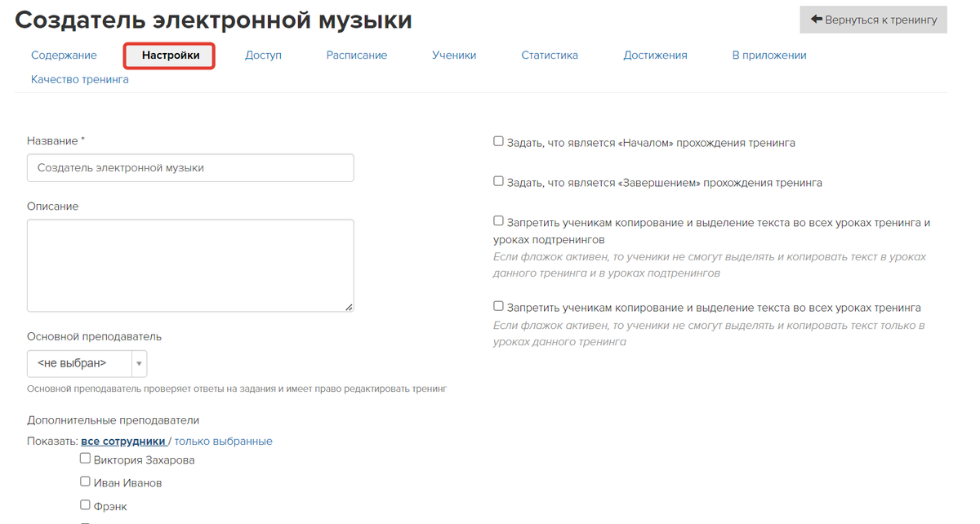Screen dimensions: 980x524
Task: Select the Настройки tab
Action: [171, 56]
